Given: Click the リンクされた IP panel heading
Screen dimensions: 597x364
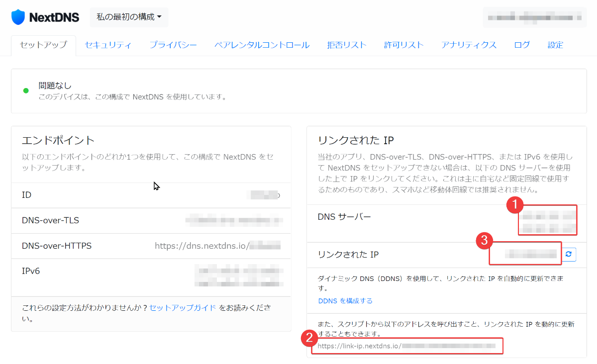Looking at the screenshot, I should pyautogui.click(x=356, y=140).
